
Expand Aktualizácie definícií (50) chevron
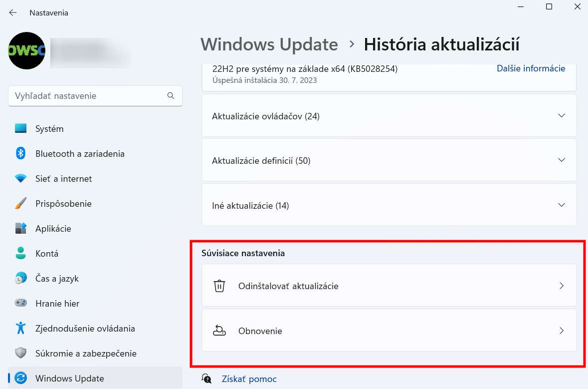point(562,160)
